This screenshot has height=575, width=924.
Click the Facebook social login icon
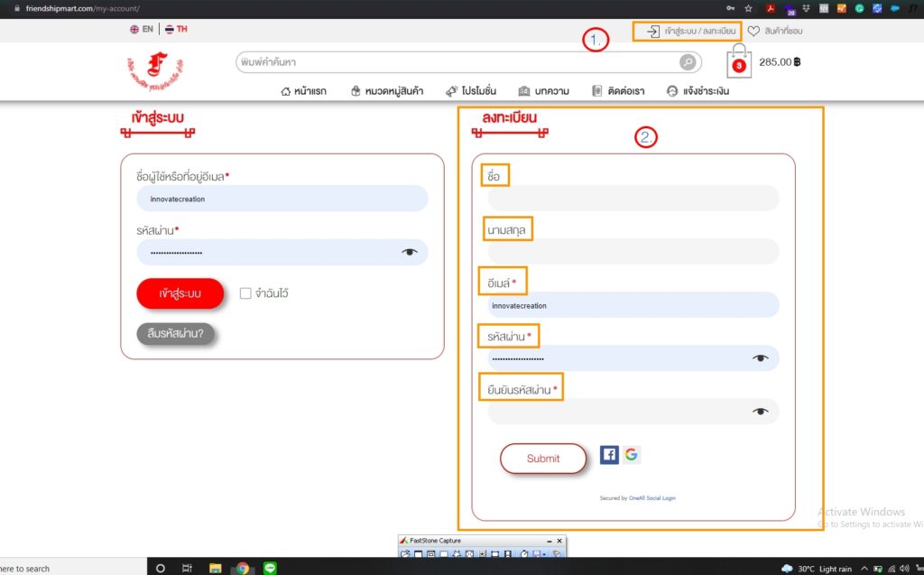coord(609,455)
